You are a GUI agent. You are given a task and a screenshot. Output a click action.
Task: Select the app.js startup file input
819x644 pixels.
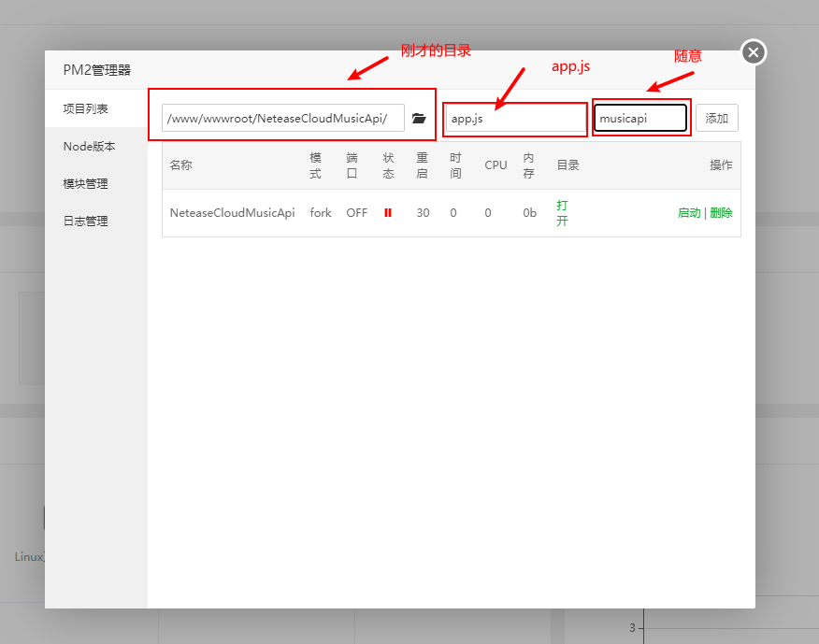click(514, 118)
